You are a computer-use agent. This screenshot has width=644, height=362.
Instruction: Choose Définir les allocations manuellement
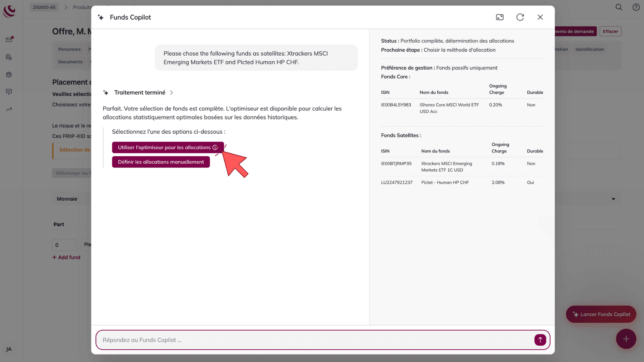161,162
